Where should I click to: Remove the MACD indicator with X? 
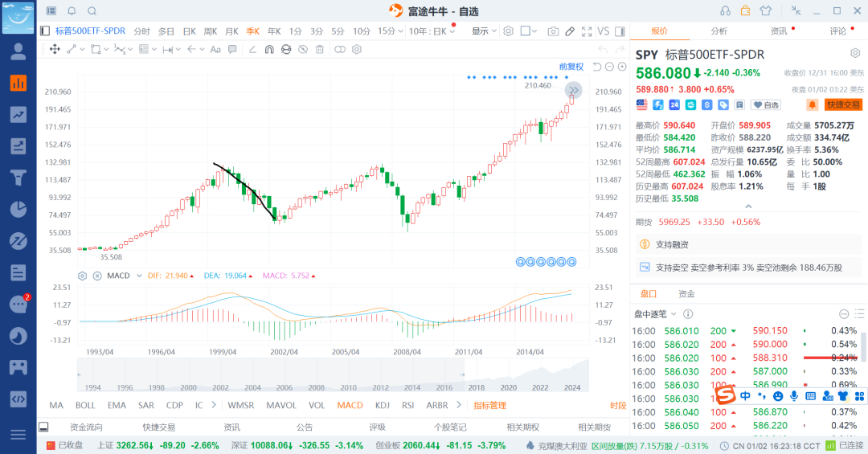97,276
